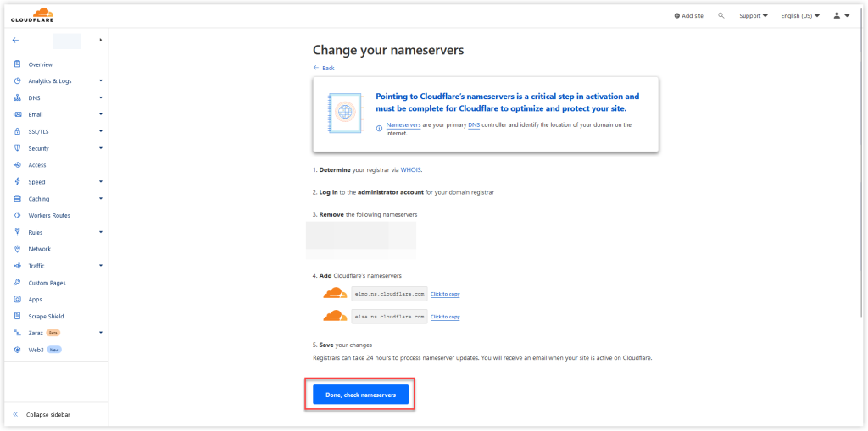Click the Collapse sidebar double-chevron icon
Viewport: 868px width, 431px height.
pos(15,414)
